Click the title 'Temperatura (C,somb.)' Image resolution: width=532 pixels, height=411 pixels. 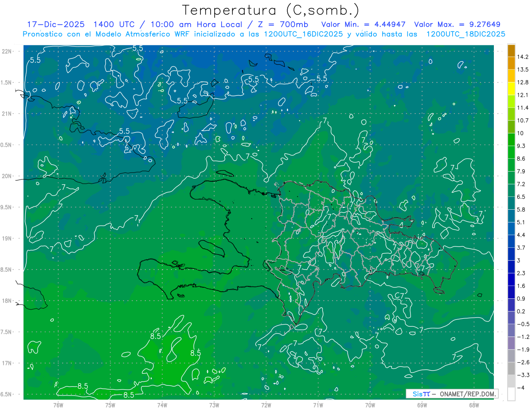(x=271, y=10)
